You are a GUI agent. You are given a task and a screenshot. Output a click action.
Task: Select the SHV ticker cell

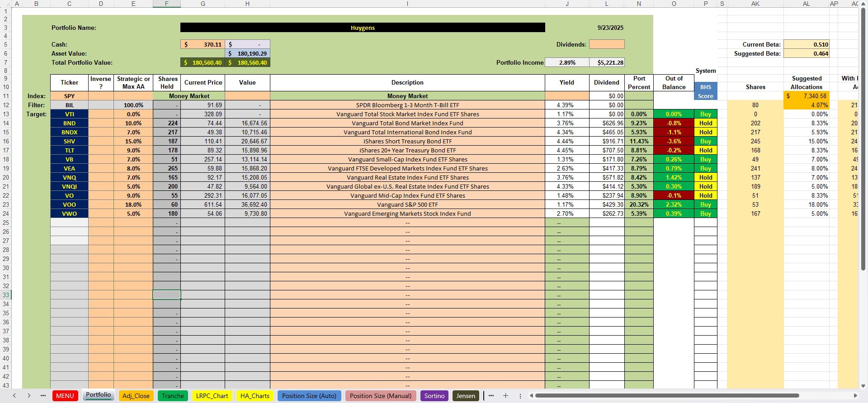(x=69, y=141)
